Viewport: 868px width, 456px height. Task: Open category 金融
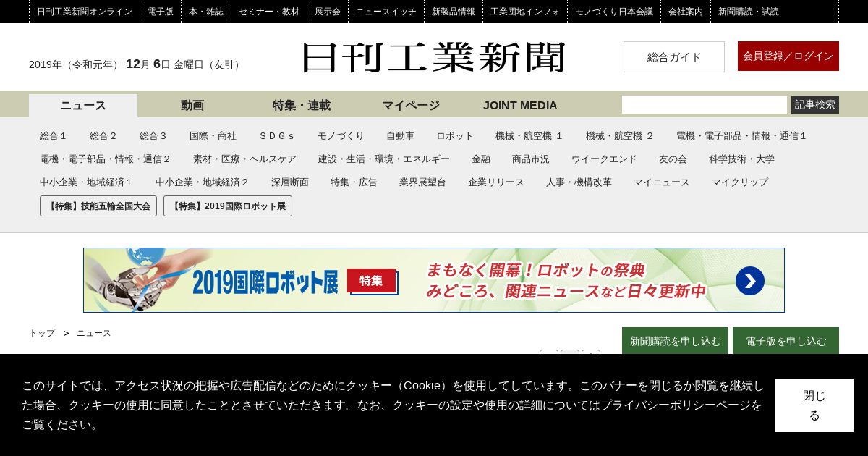[481, 159]
